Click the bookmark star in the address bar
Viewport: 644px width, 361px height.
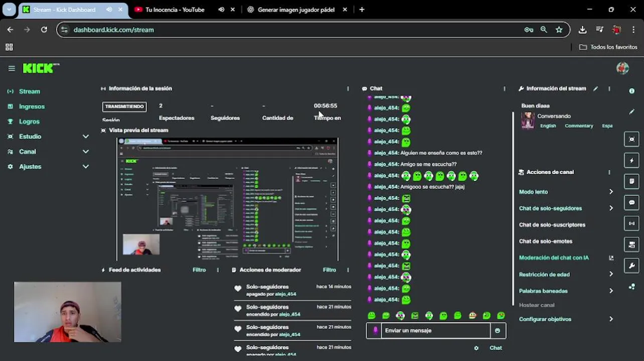coord(559,30)
